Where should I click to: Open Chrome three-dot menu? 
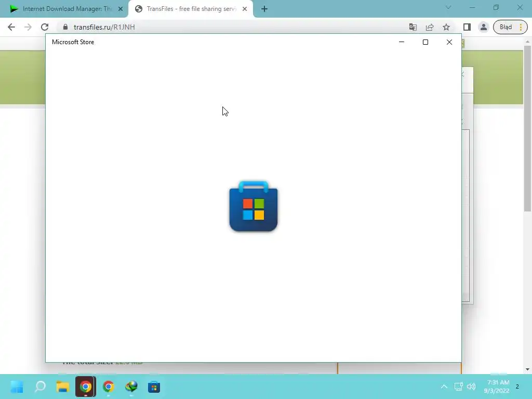coord(521,27)
